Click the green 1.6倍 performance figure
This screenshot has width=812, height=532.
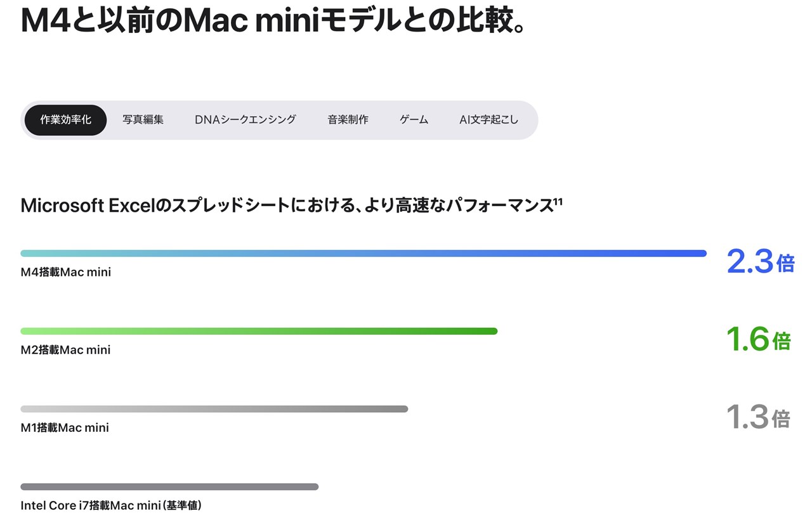point(760,340)
